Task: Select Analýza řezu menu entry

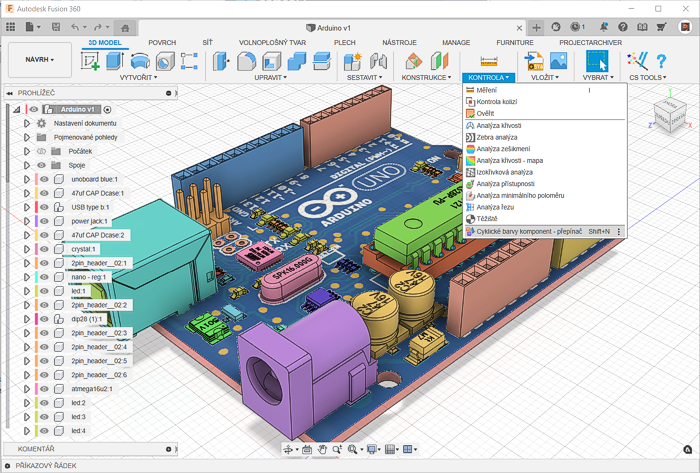Action: coord(545,207)
